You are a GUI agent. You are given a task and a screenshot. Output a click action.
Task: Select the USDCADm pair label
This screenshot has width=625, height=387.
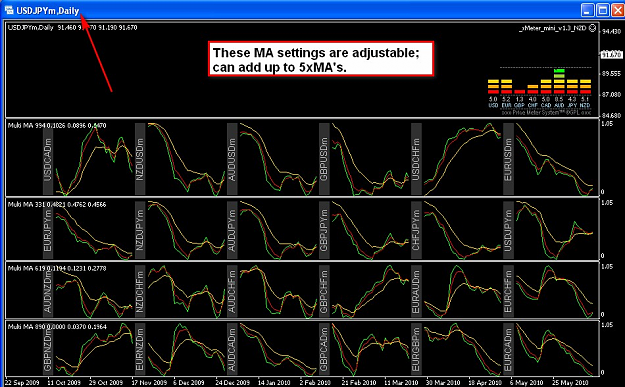(x=48, y=159)
